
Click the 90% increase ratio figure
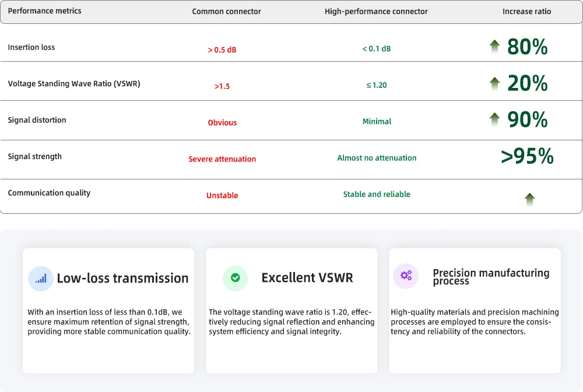tap(527, 119)
